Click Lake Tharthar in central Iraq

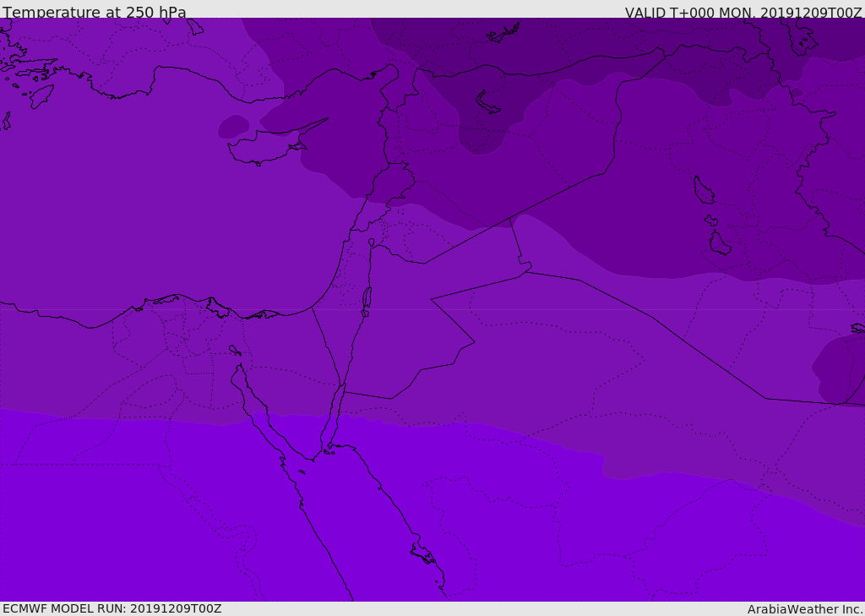pyautogui.click(x=703, y=191)
